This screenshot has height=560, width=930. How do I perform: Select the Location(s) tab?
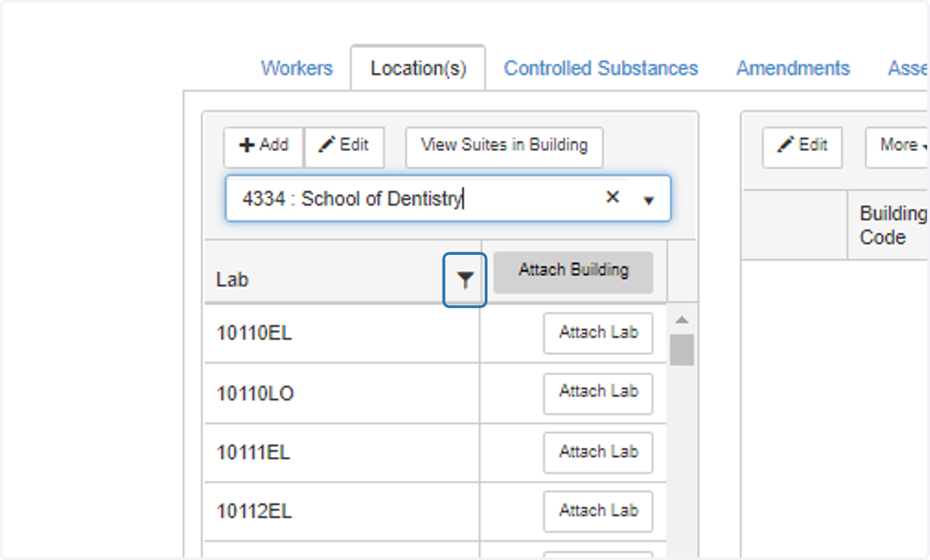[418, 69]
